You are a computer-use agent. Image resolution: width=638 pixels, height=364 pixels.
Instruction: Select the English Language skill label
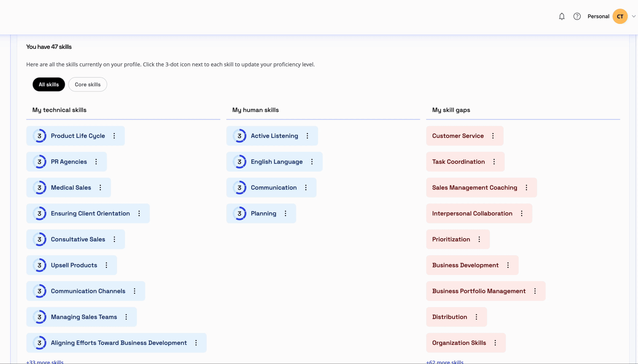277,162
